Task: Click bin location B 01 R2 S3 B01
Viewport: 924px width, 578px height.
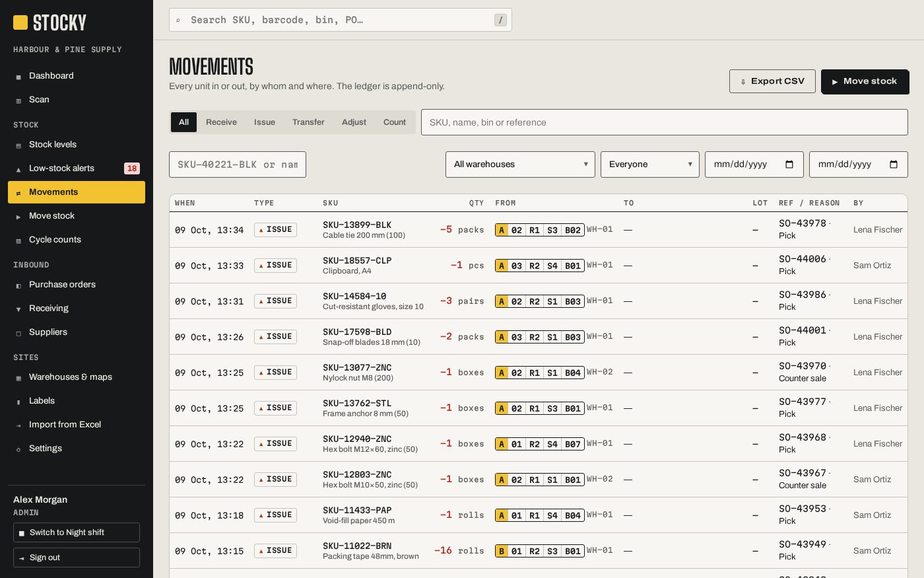Action: pos(539,551)
